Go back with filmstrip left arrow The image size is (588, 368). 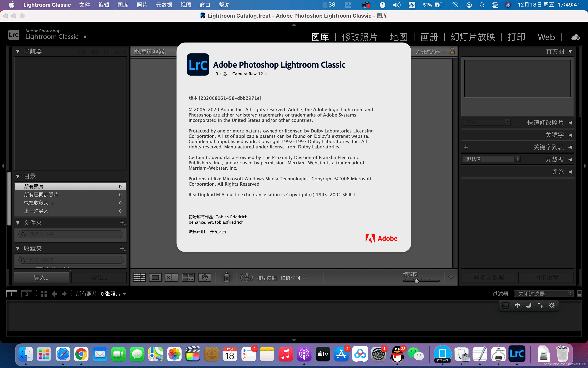click(54, 294)
